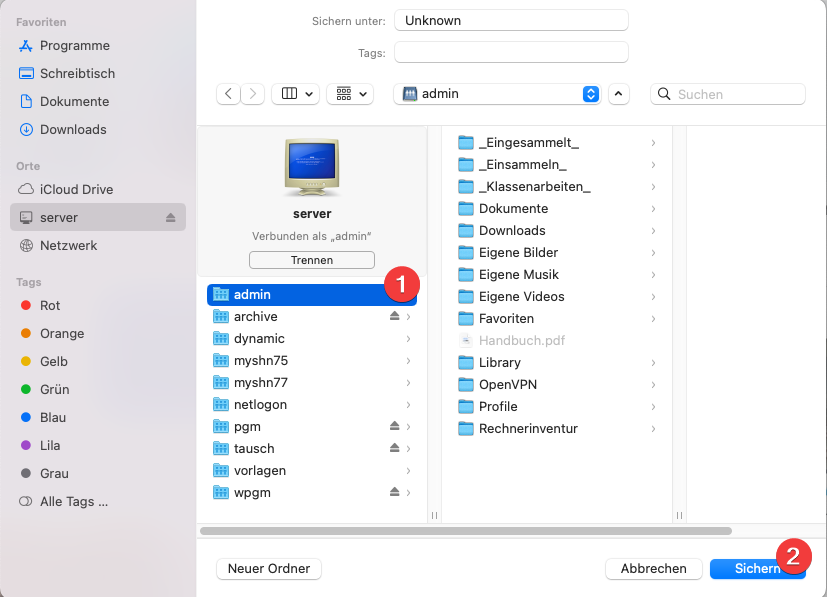Select the archive share
This screenshot has width=827, height=597.
point(312,316)
